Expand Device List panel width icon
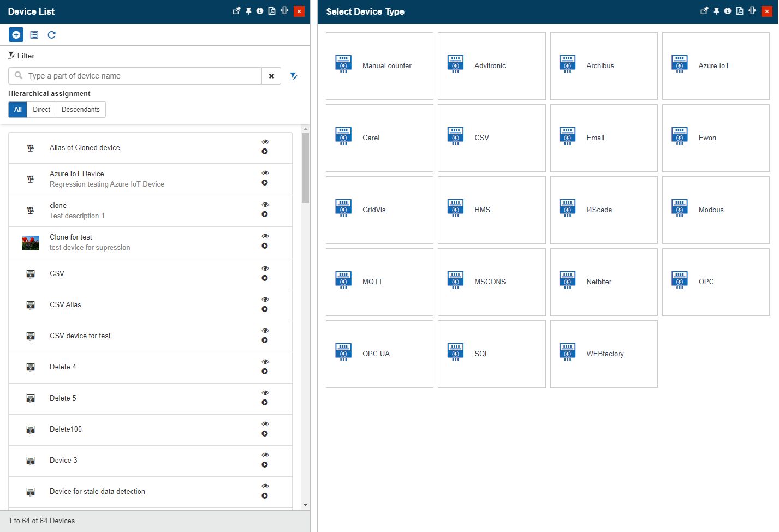This screenshot has height=532, width=779. [284, 11]
